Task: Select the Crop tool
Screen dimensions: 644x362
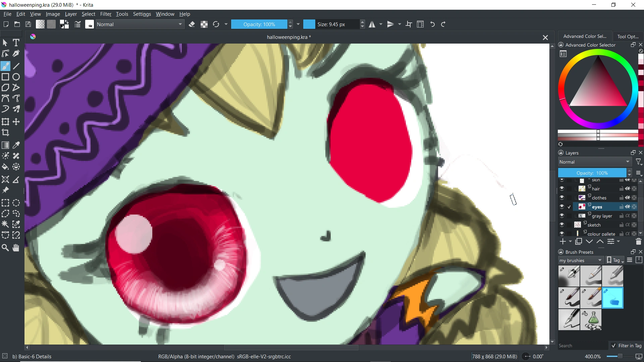Action: pos(5,133)
